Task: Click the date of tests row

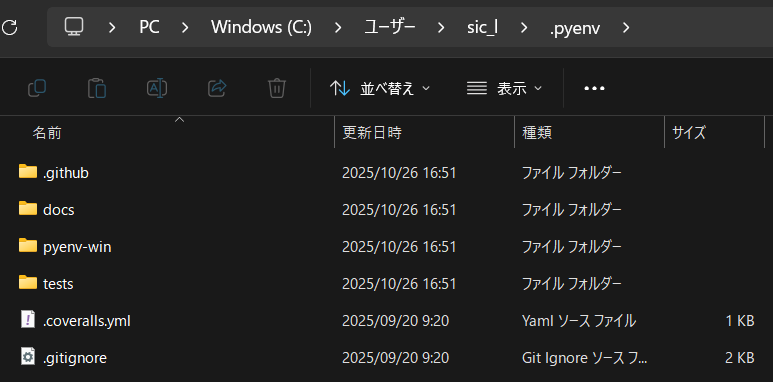Action: coord(399,284)
